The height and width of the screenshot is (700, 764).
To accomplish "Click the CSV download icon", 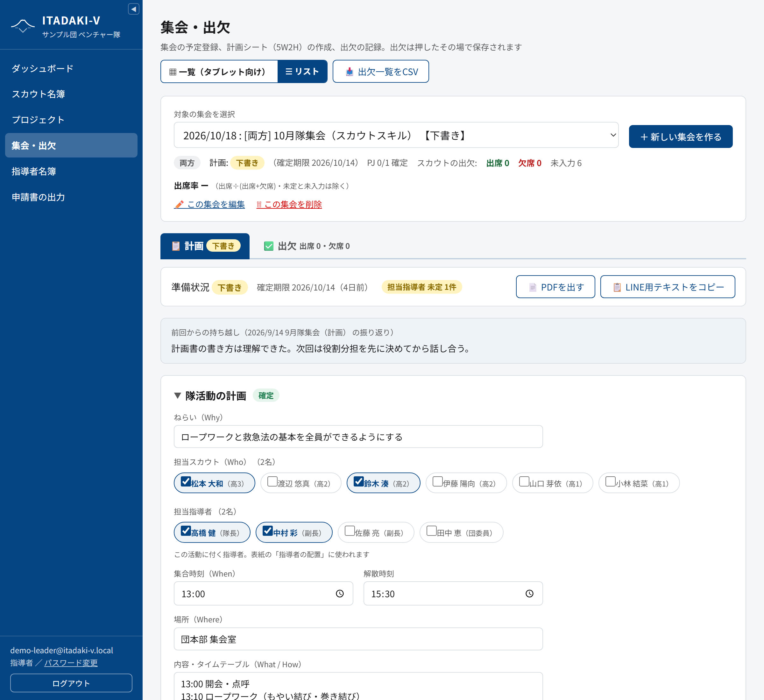I will [350, 72].
